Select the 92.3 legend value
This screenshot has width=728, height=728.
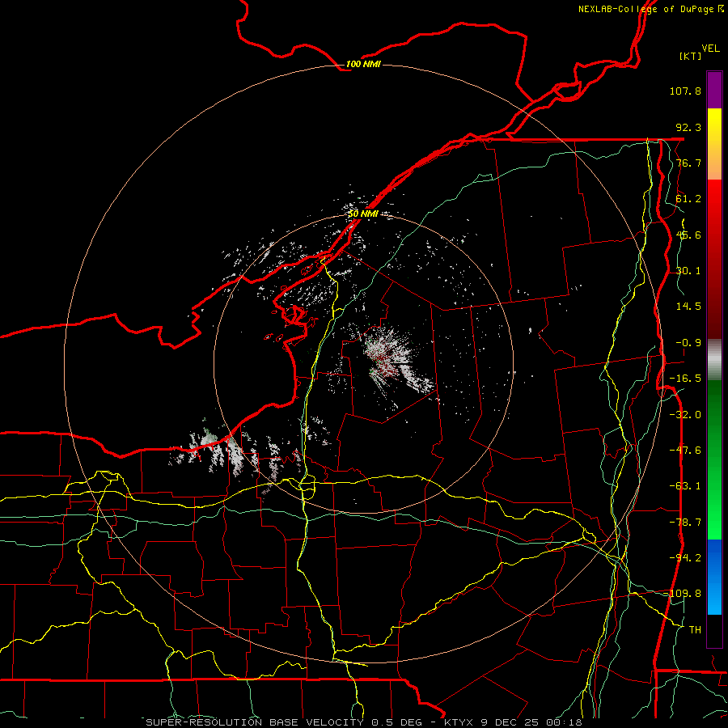pyautogui.click(x=688, y=127)
